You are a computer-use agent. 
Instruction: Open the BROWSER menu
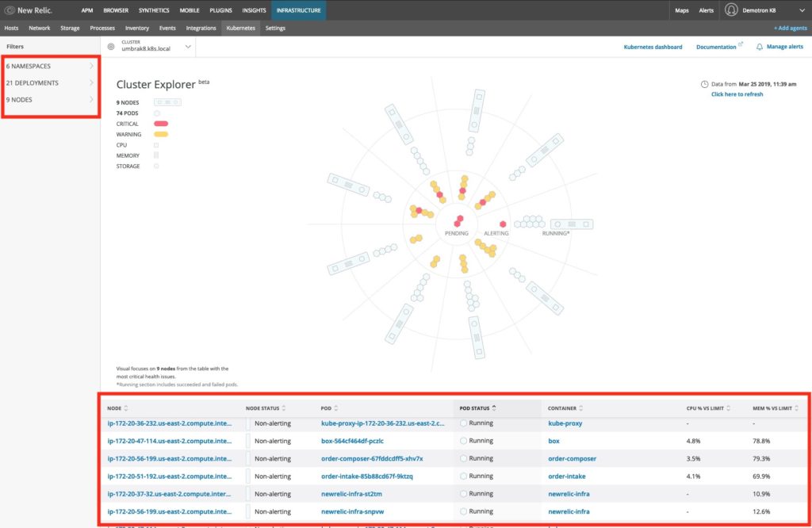click(x=116, y=10)
